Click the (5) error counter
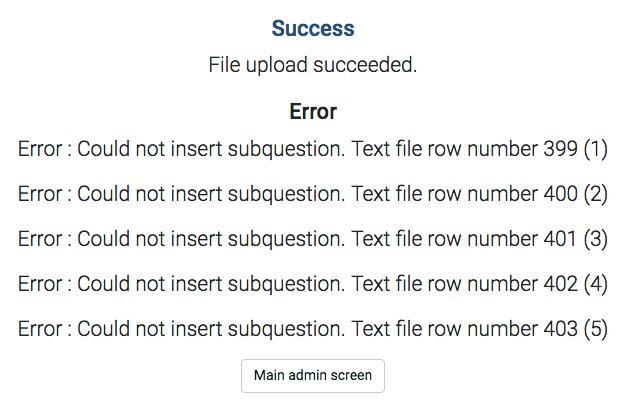 point(596,329)
